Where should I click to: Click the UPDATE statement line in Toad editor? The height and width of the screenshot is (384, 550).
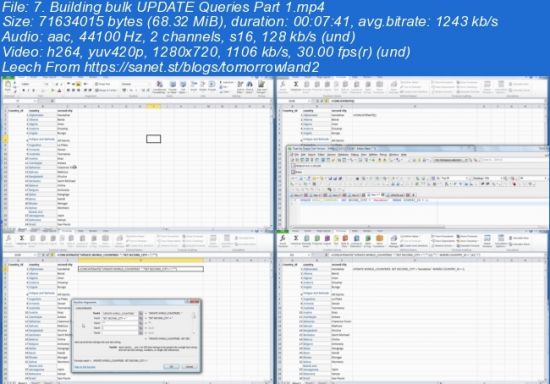click(x=364, y=200)
